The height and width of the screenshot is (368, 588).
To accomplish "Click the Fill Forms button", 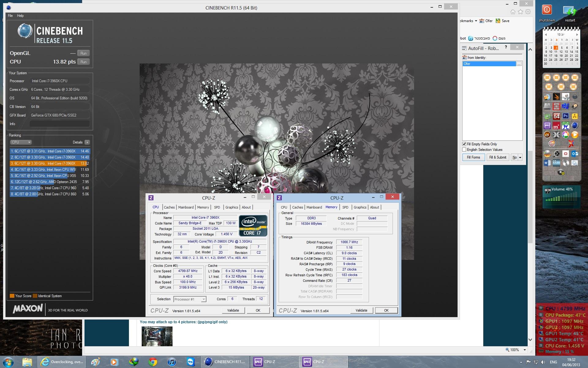I will [473, 157].
